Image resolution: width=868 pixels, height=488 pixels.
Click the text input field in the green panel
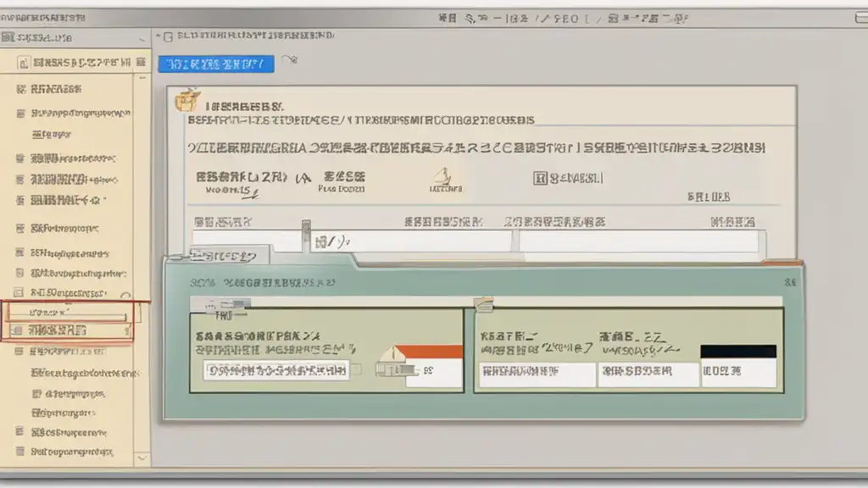(276, 370)
